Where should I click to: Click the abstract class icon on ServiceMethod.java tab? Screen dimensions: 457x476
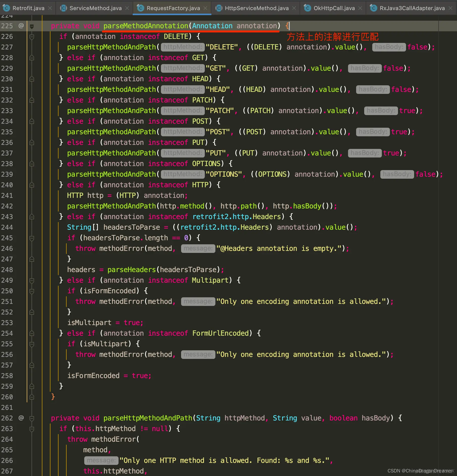coord(63,8)
